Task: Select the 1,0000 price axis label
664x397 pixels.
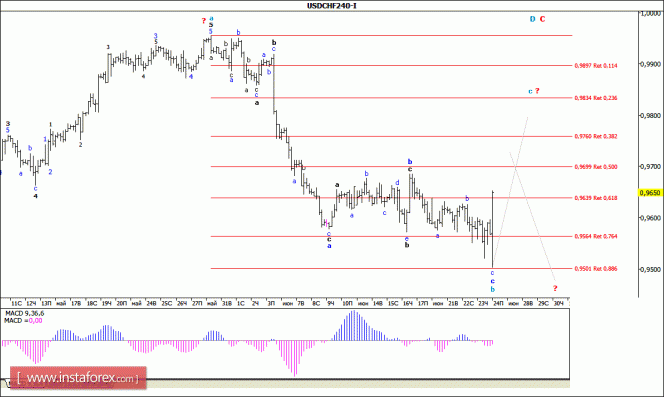Action: (x=650, y=14)
